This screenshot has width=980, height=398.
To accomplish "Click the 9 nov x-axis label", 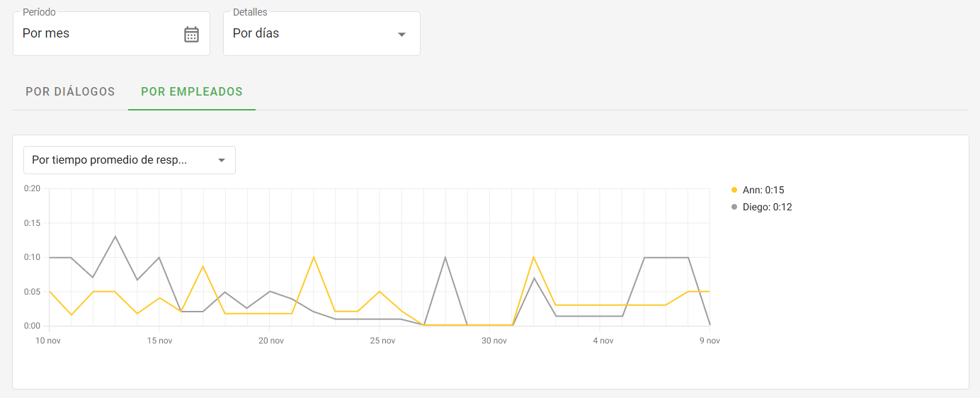I will [710, 341].
